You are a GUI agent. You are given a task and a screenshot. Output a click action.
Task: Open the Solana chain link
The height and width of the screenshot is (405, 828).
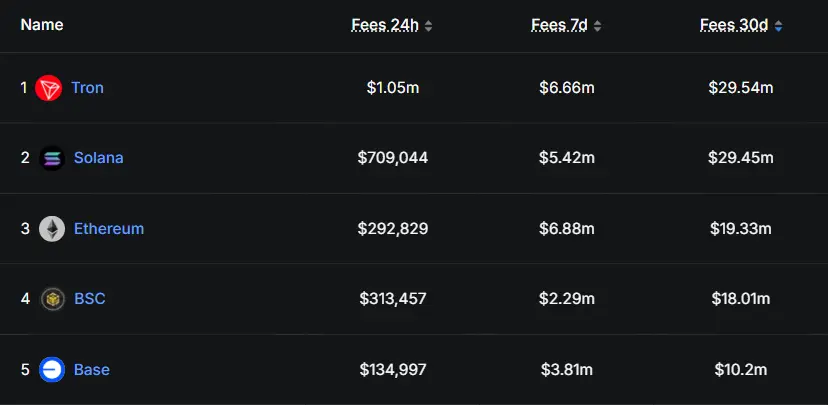point(99,158)
